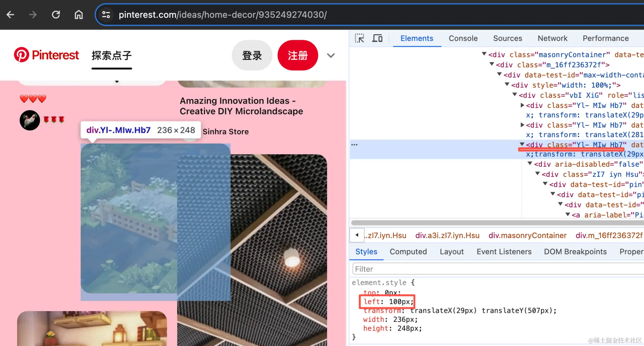Toggle the device toolbar icon in DevTools
Viewport: 644px width, 346px height.
pyautogui.click(x=377, y=38)
